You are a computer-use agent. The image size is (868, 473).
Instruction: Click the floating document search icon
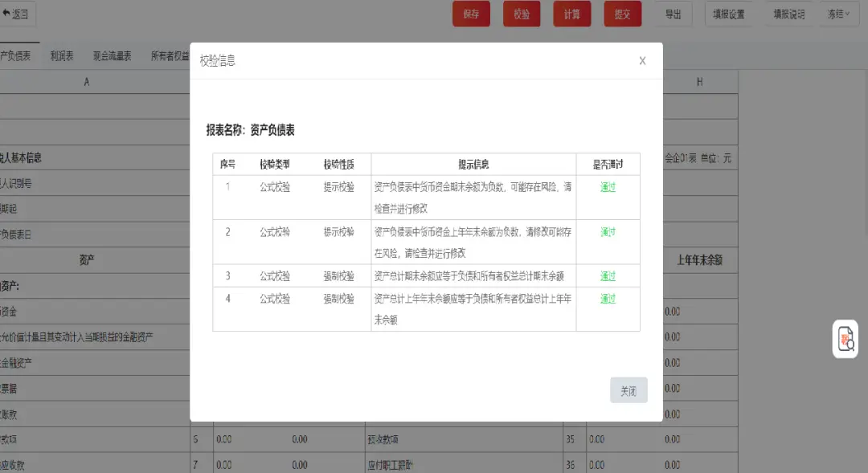[x=845, y=339]
